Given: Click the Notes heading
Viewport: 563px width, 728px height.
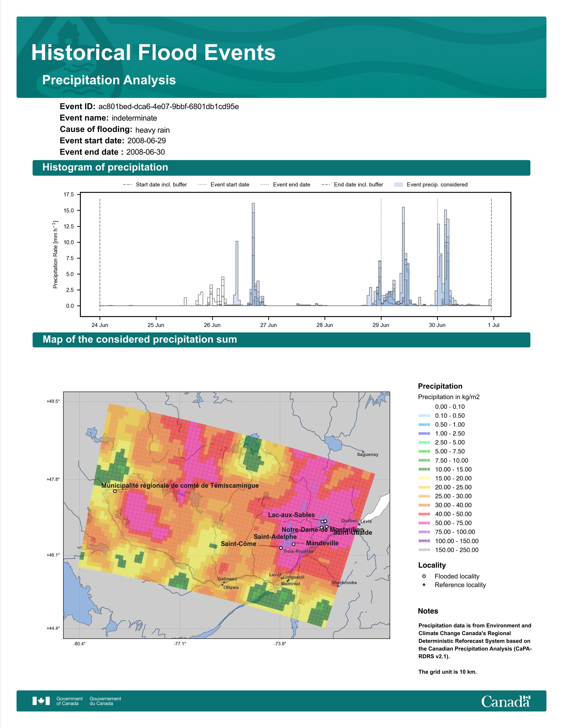Looking at the screenshot, I should [x=428, y=611].
